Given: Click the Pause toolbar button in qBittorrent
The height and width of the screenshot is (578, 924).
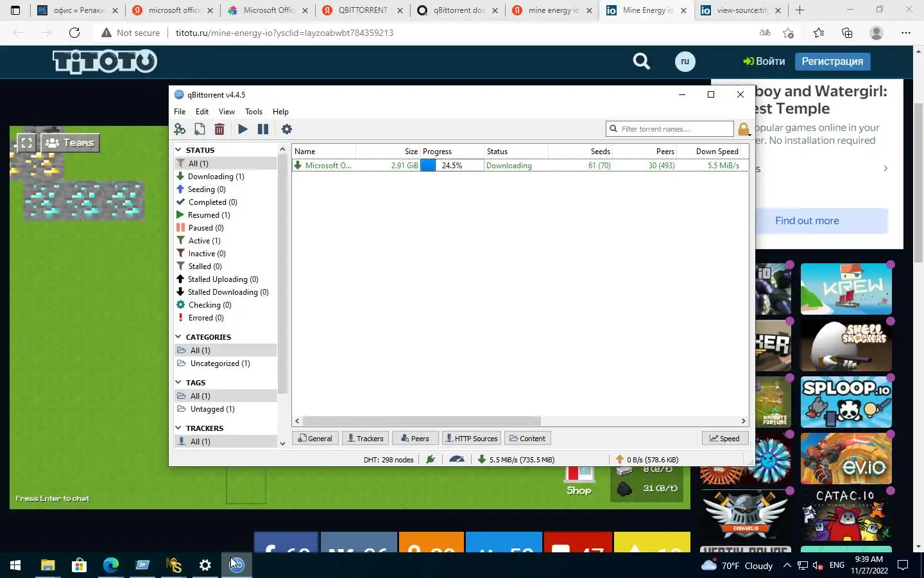Looking at the screenshot, I should (x=263, y=129).
